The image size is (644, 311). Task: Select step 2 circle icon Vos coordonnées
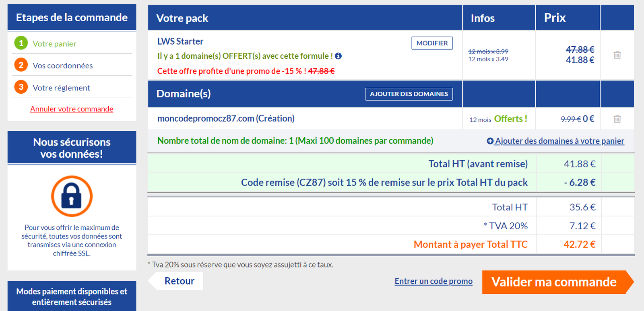pos(21,65)
